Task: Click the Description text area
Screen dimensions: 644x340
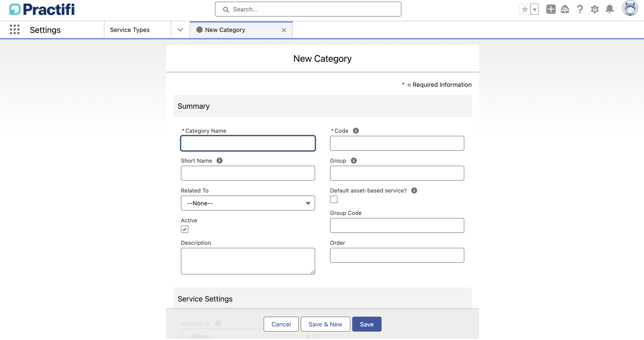Action: point(248,261)
